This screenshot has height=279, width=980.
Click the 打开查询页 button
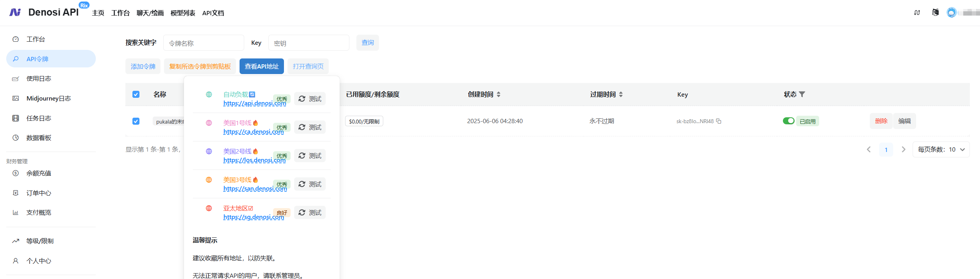(308, 66)
